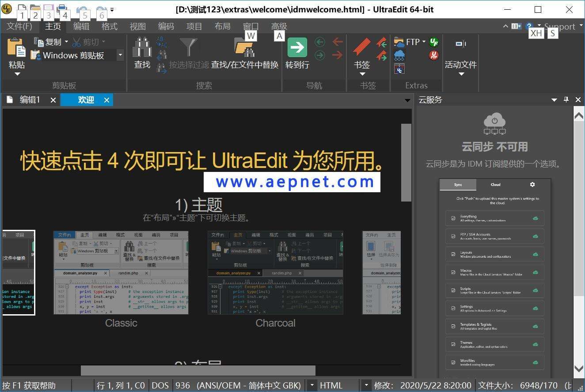Viewport: 585px width, 392px height.
Task: Click the green circled back navigation arrow
Action: click(x=320, y=42)
